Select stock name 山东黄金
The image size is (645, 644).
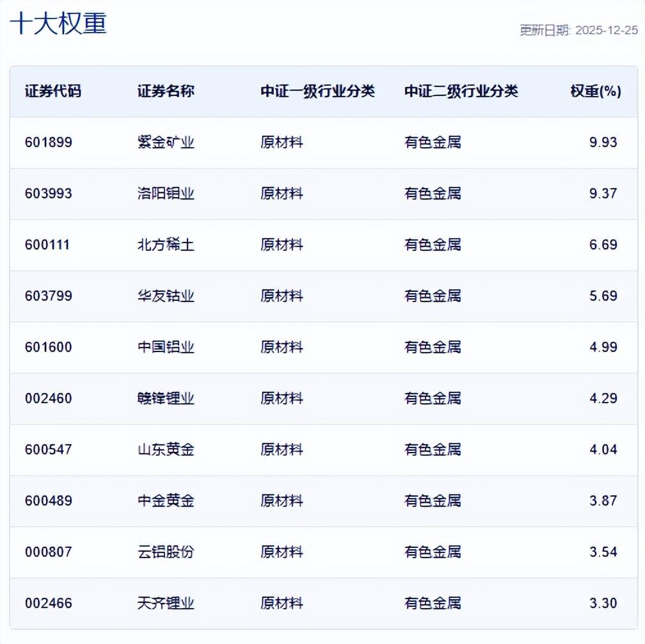tap(166, 449)
